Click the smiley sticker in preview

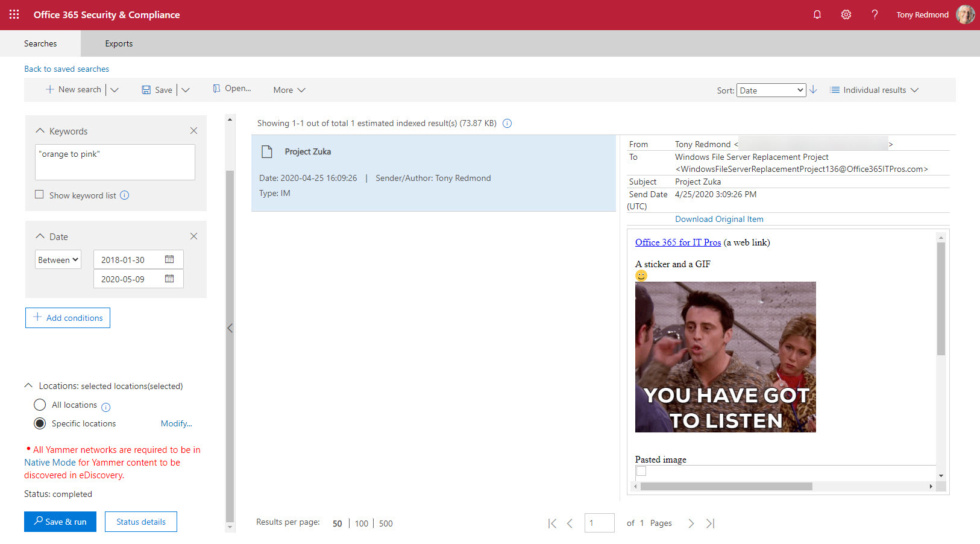(641, 275)
